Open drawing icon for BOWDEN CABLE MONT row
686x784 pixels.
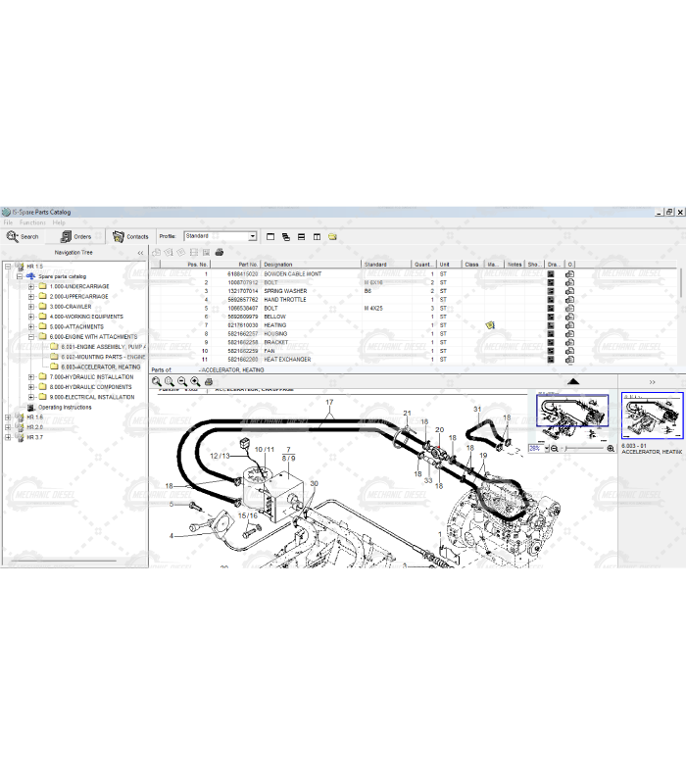[551, 274]
